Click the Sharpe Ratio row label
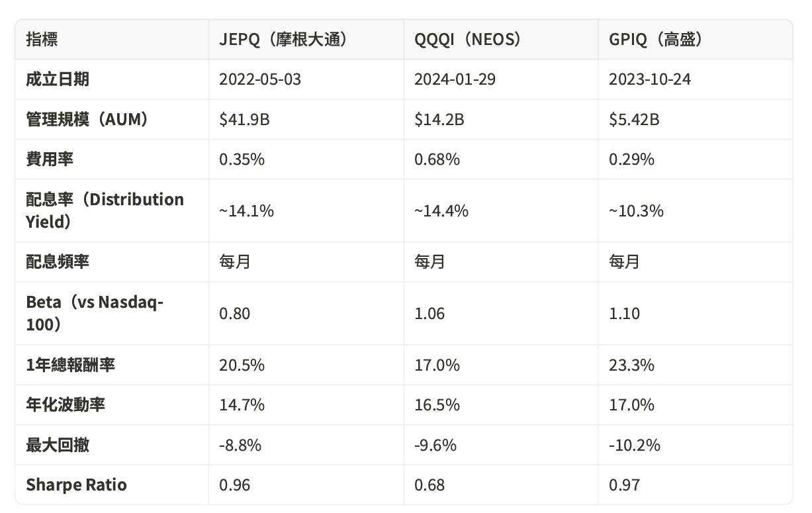This screenshot has width=812, height=513. 76,485
